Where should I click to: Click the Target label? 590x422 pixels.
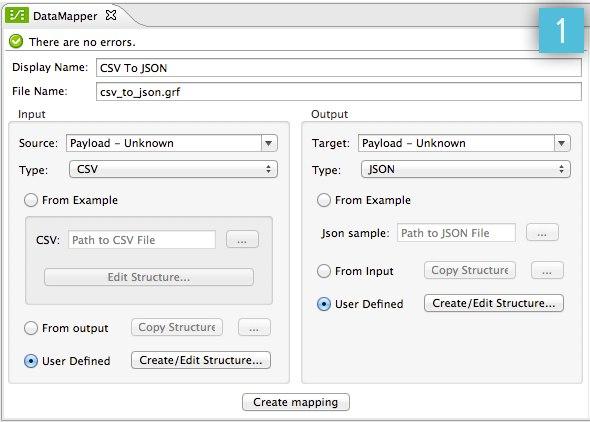tap(331, 143)
